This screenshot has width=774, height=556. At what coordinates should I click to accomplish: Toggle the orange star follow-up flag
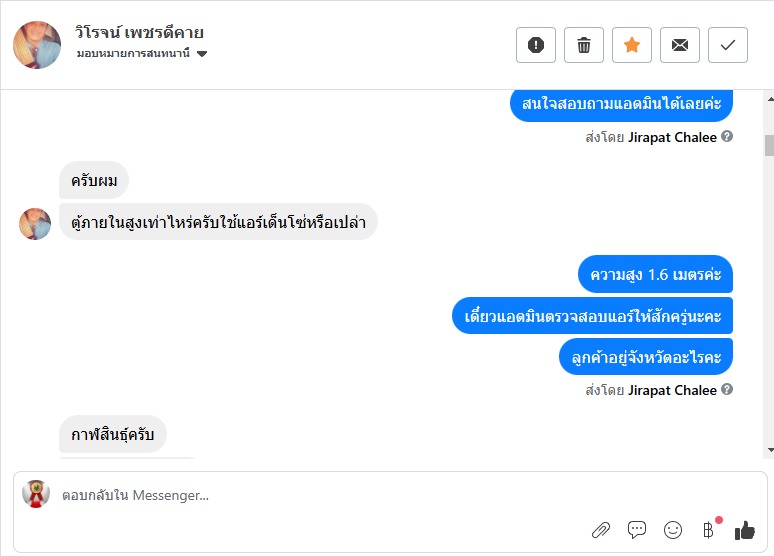[x=632, y=45]
